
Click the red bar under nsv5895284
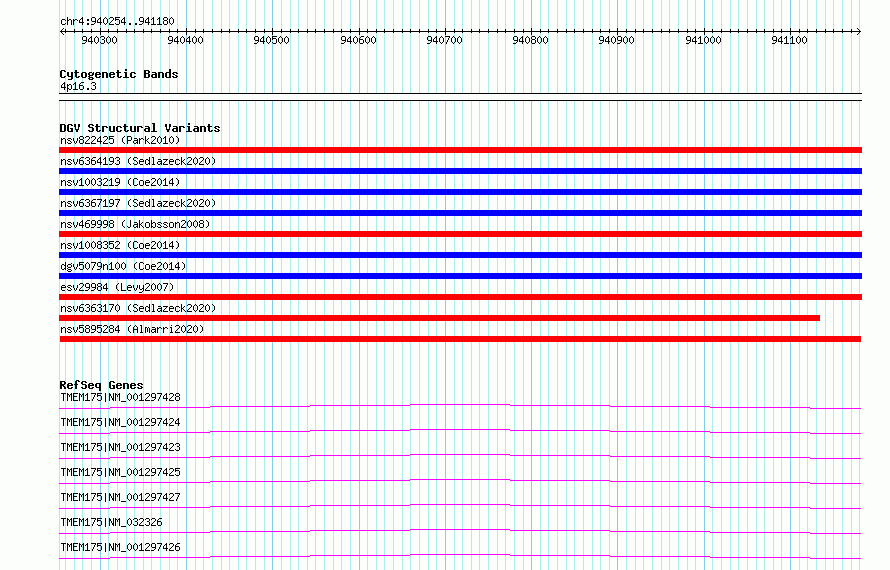tap(460, 339)
